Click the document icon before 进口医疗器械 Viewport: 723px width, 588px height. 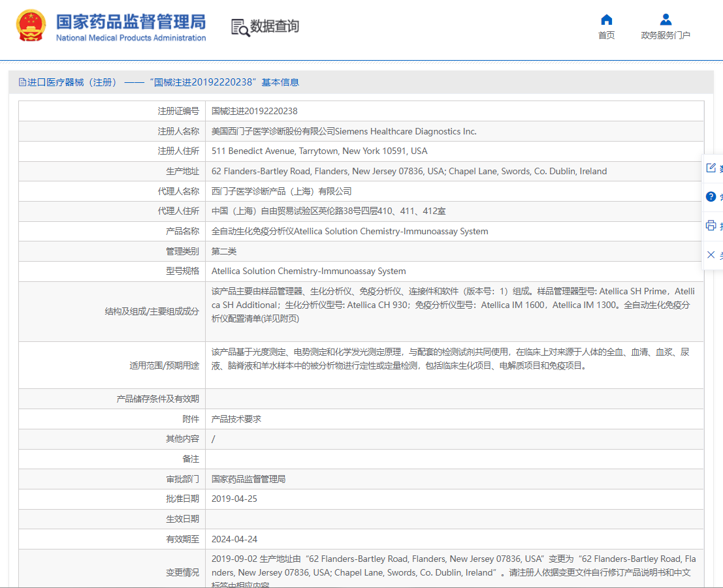(22, 82)
